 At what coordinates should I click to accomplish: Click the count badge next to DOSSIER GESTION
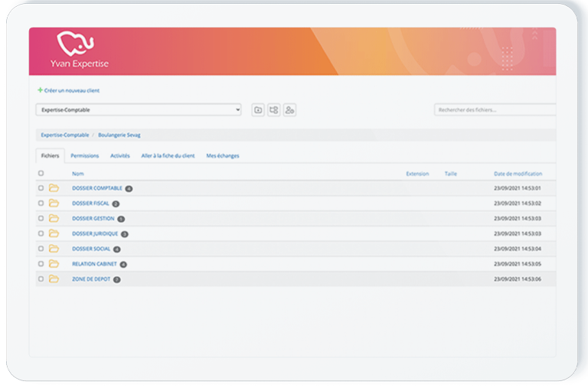point(121,219)
